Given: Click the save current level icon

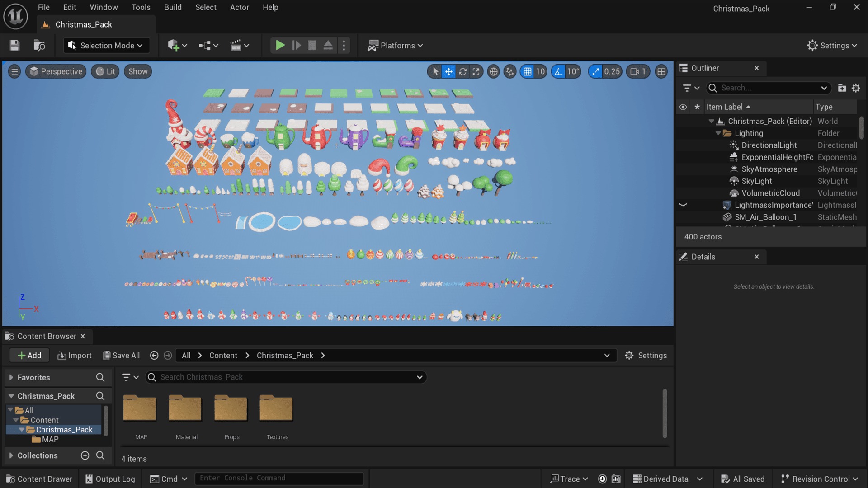Looking at the screenshot, I should (14, 45).
